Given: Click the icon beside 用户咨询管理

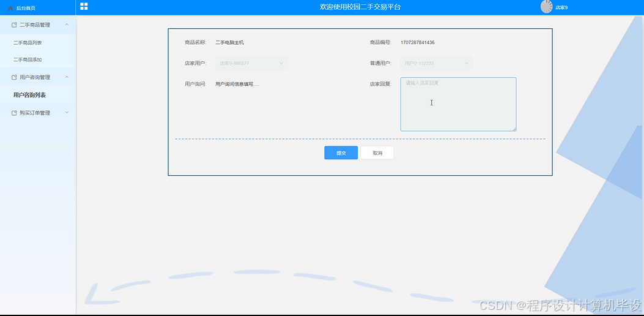Looking at the screenshot, I should [15, 77].
